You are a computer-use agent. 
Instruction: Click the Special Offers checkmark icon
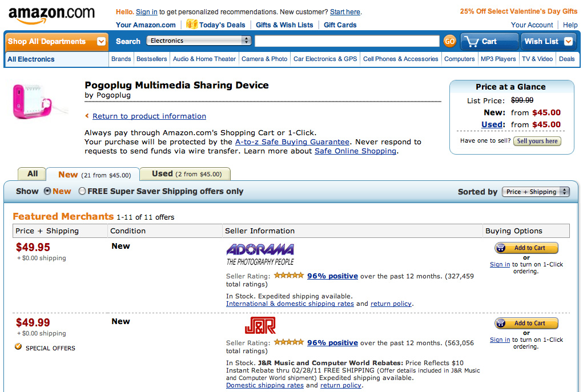click(18, 346)
